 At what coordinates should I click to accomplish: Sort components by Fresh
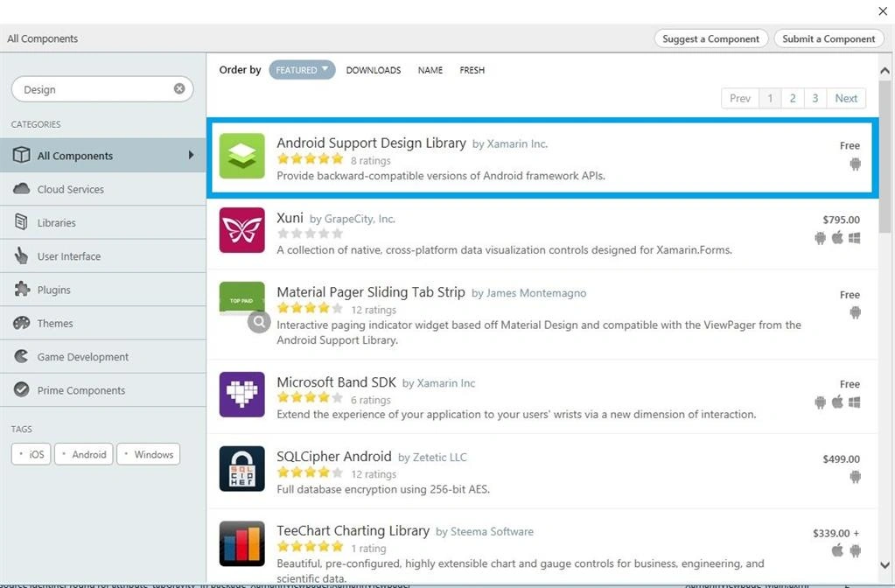[472, 70]
